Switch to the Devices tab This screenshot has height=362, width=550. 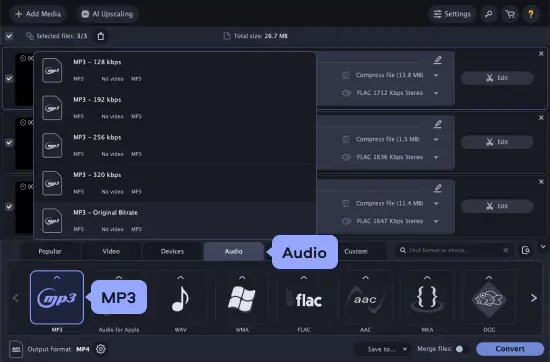point(172,251)
